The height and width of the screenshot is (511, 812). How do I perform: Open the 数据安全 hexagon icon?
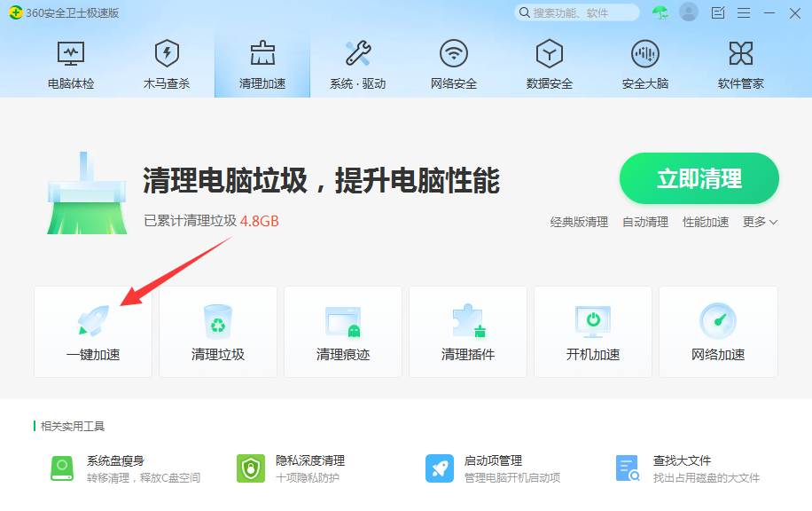point(550,53)
